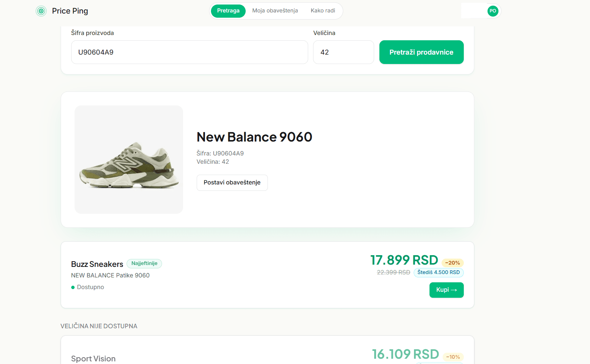This screenshot has height=364, width=590.
Task: Switch to the Pretraga tab
Action: click(228, 11)
